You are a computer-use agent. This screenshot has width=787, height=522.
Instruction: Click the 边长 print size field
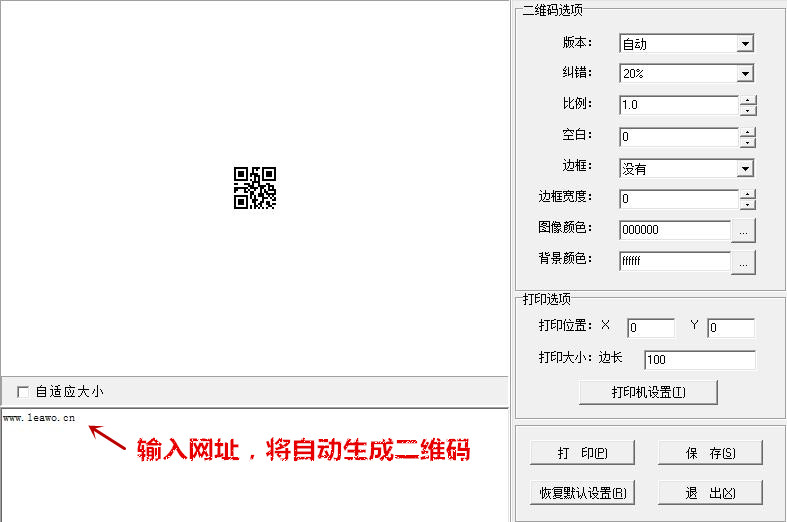tap(700, 359)
